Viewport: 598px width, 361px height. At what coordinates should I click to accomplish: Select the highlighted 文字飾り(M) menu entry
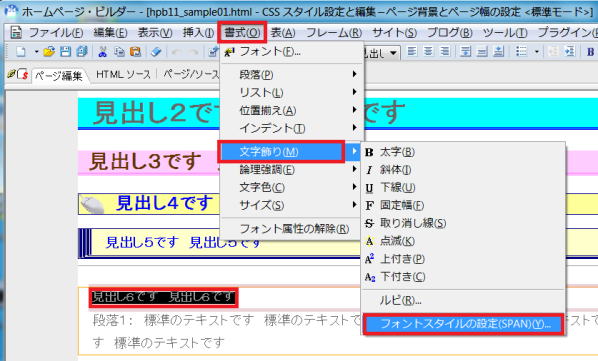pos(292,152)
